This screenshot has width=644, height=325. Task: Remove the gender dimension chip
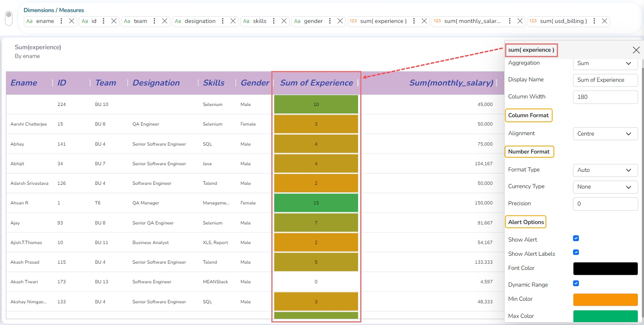tap(340, 21)
